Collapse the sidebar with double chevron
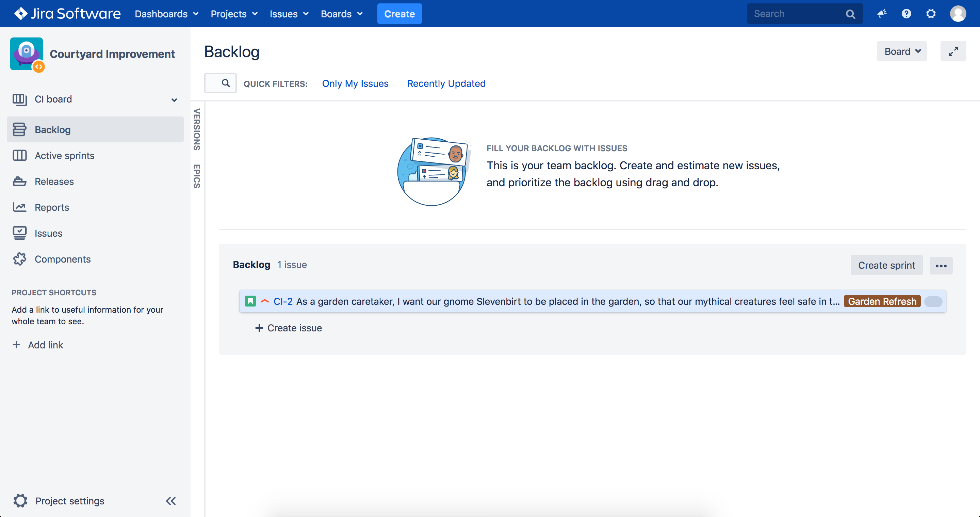 click(171, 501)
